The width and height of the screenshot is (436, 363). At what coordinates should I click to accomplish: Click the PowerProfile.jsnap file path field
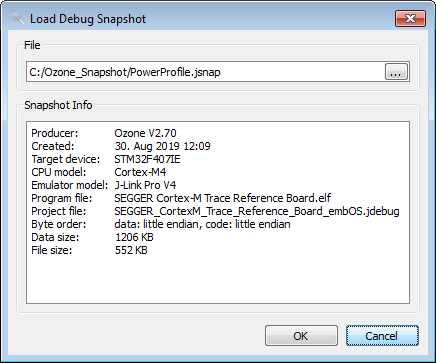click(205, 72)
